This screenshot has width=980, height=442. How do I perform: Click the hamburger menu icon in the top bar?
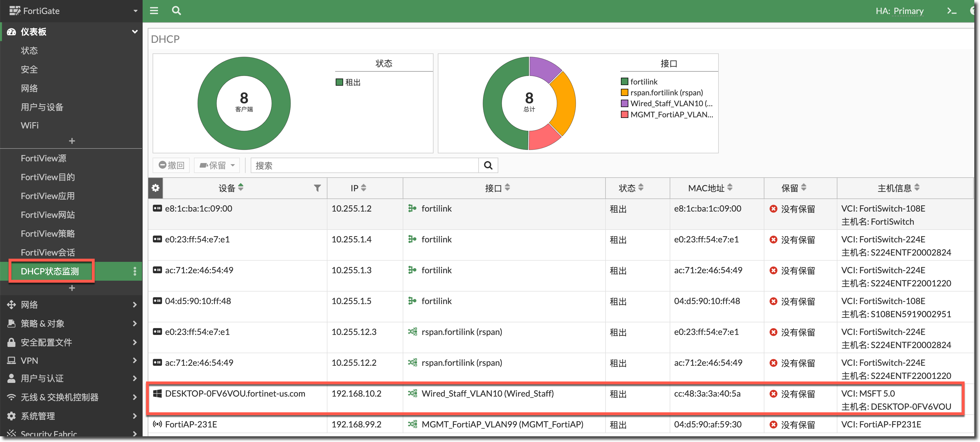[154, 11]
